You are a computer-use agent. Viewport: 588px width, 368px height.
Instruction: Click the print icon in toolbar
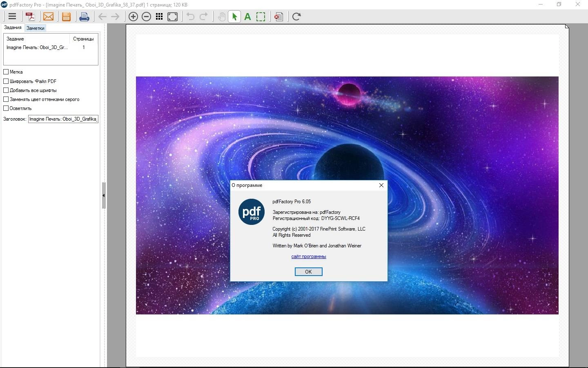(x=84, y=16)
